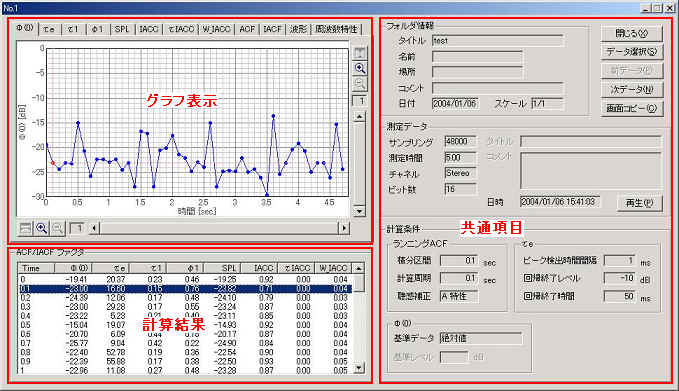Click the 再生 playback button
Viewport: 679px width, 391px height.
tap(640, 202)
